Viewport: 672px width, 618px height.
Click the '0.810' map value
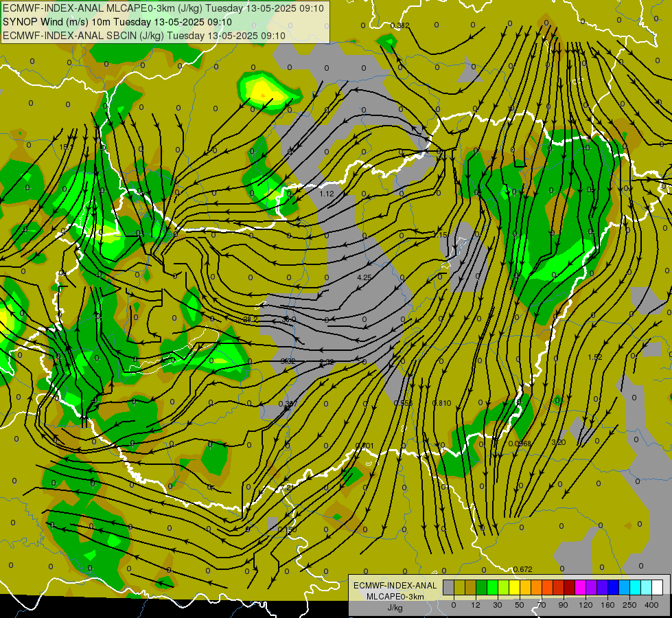pos(441,403)
